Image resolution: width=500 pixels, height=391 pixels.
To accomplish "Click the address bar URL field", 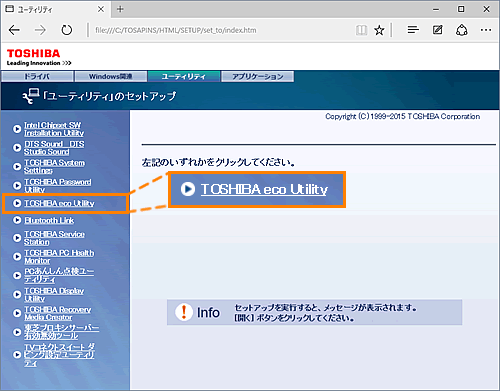I will 220,30.
